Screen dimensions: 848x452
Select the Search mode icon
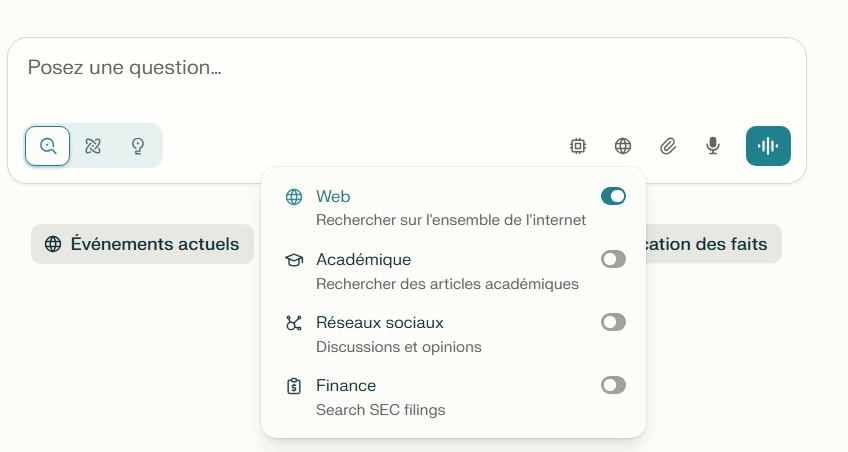[48, 146]
